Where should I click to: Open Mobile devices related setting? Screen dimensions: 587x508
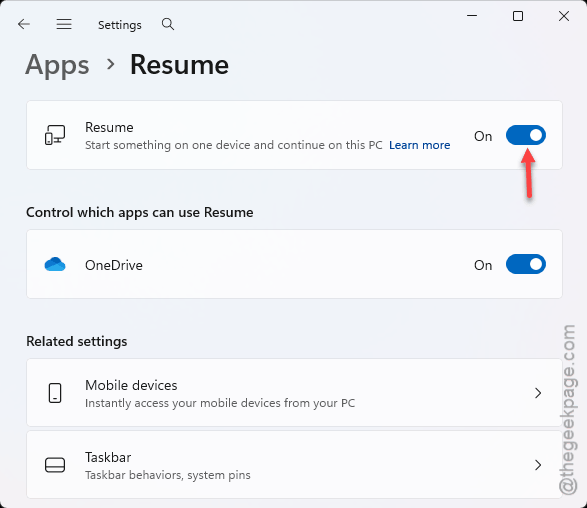click(x=294, y=392)
